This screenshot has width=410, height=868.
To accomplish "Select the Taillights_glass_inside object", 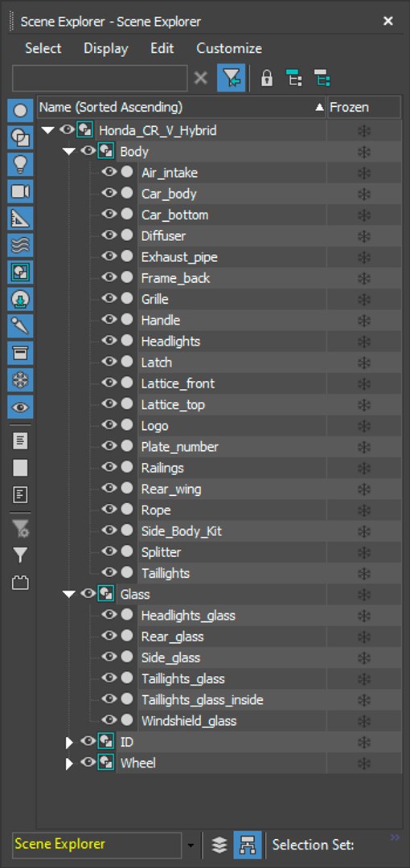I will tap(203, 700).
